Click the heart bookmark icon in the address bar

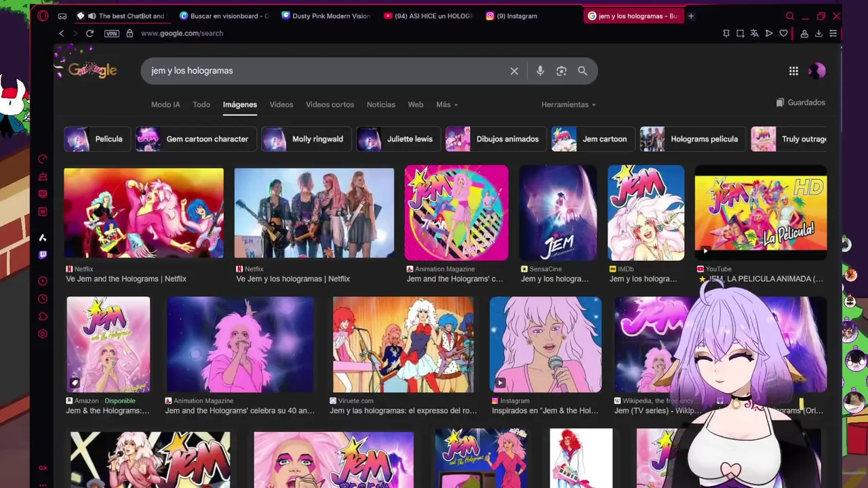point(783,33)
